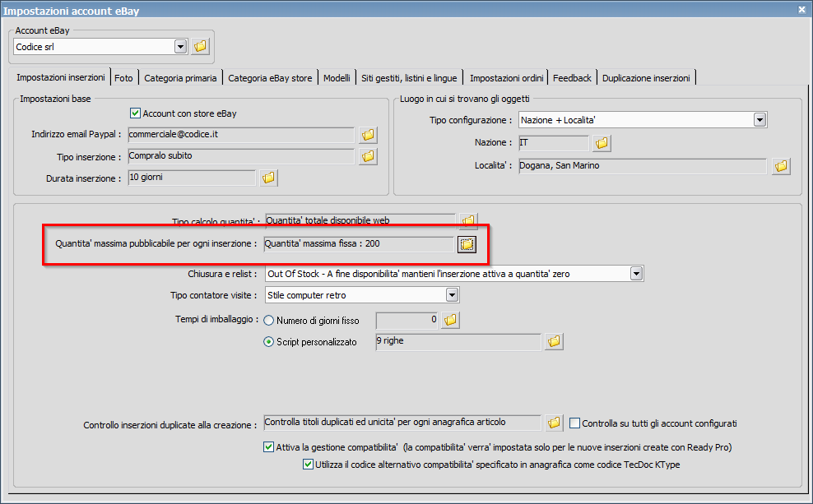Select Script personalizzato radio button
The image size is (813, 504).
coord(268,342)
